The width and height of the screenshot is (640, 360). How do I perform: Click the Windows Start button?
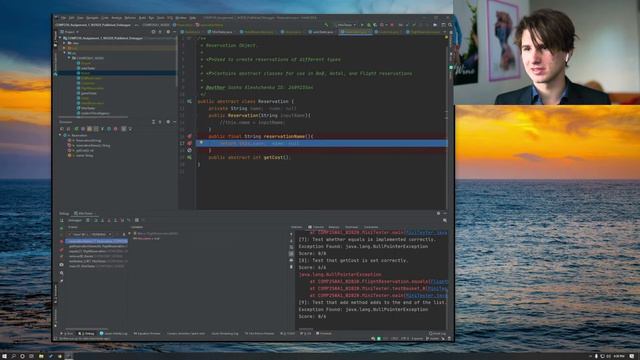(4, 356)
